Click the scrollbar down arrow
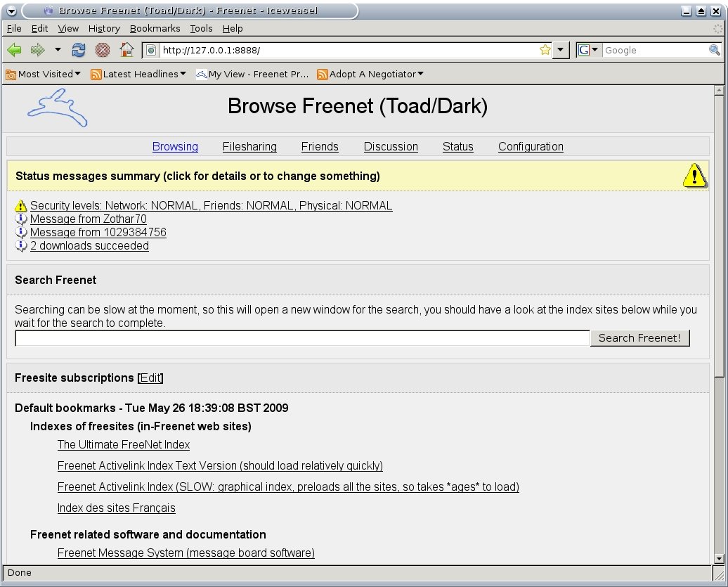Screen dimensions: 728x587 click(x=720, y=559)
